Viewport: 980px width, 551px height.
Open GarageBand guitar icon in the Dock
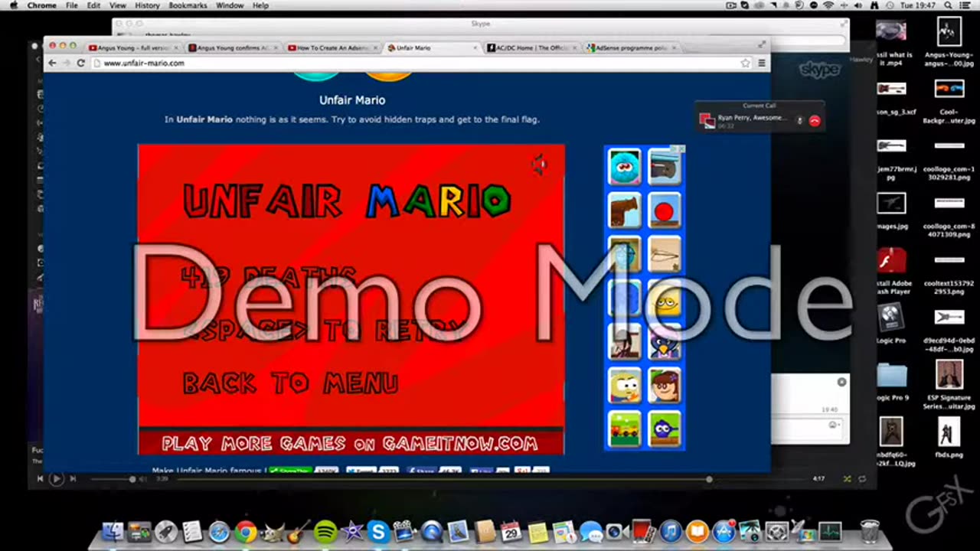(x=299, y=531)
